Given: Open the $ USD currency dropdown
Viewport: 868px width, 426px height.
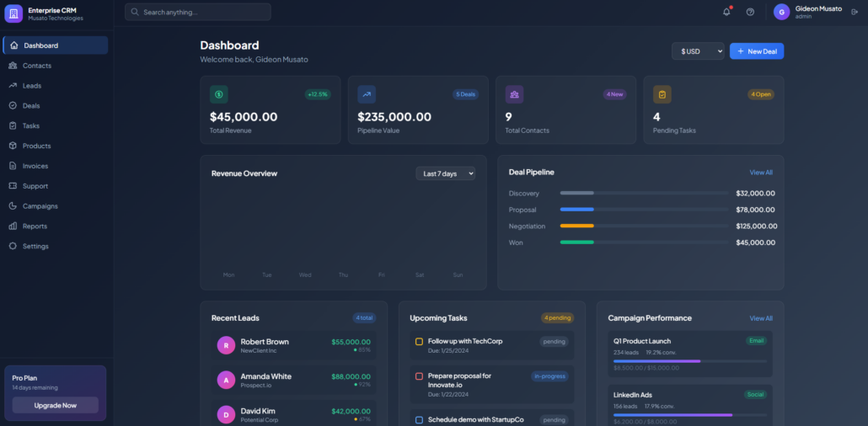Looking at the screenshot, I should 698,51.
